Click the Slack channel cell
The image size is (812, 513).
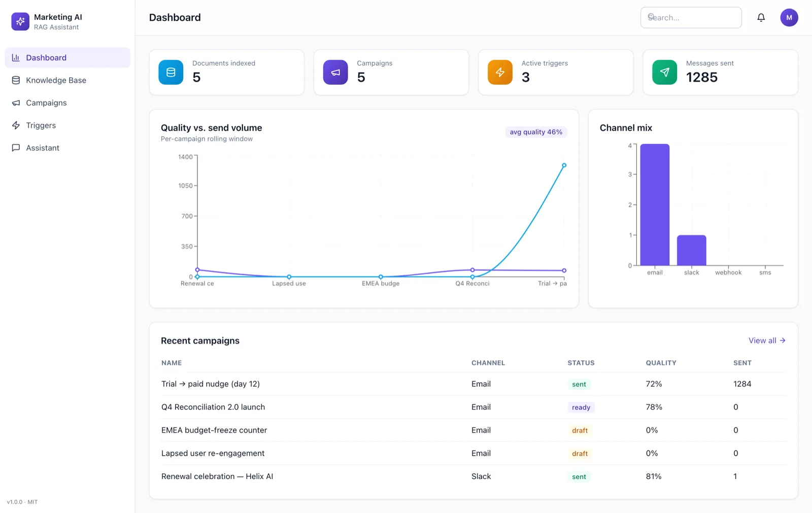pos(481,476)
